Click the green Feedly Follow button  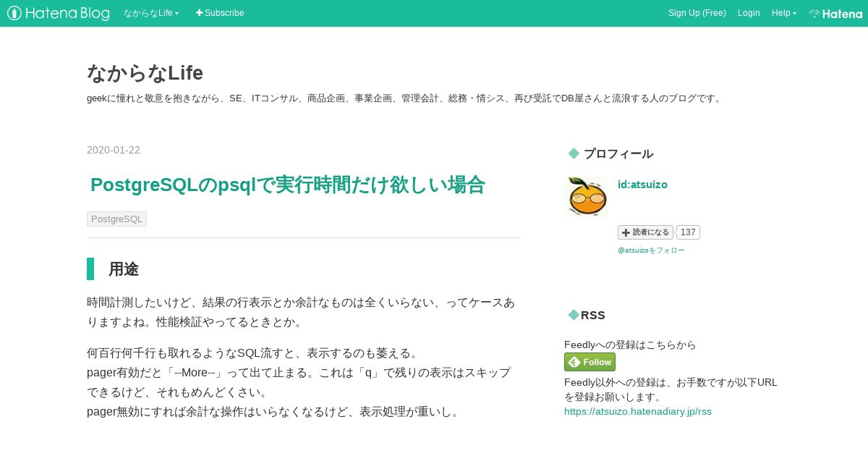[590, 362]
